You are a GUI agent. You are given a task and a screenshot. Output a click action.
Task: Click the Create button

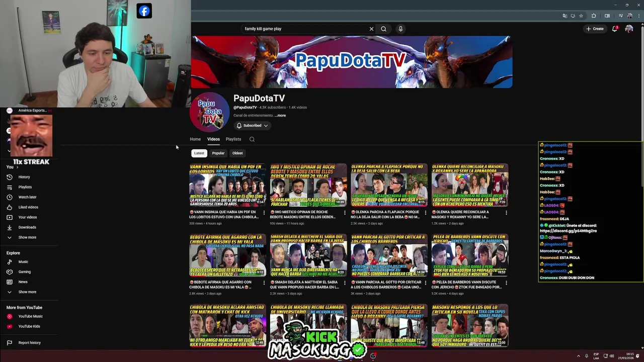(595, 29)
